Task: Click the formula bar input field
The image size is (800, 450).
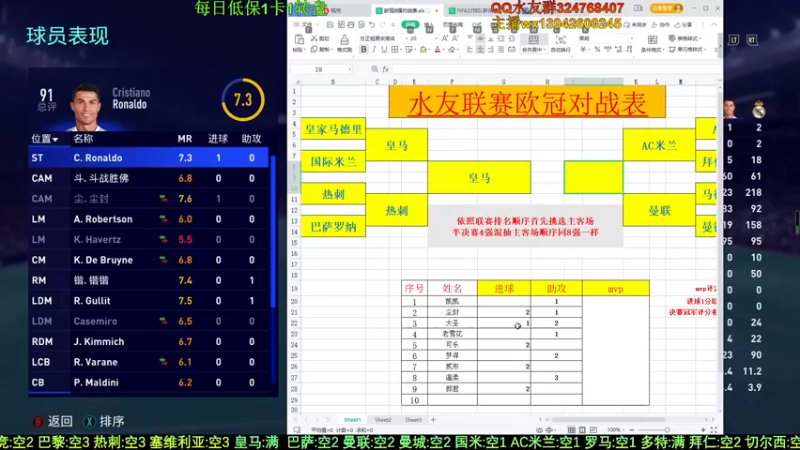Action: click(554, 69)
